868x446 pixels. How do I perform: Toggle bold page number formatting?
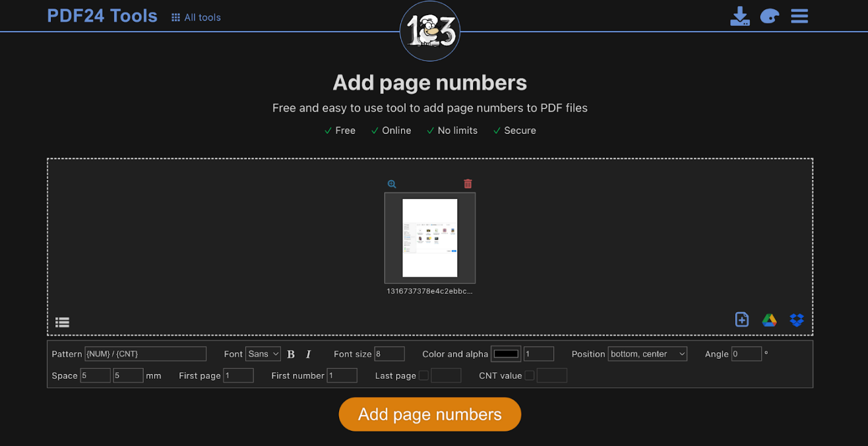pyautogui.click(x=291, y=354)
